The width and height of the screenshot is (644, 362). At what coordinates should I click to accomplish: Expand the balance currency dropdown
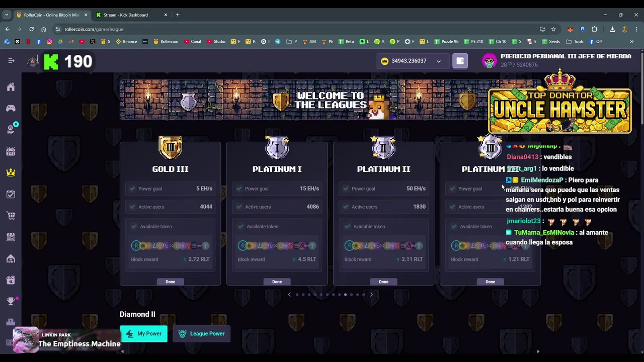point(438,61)
